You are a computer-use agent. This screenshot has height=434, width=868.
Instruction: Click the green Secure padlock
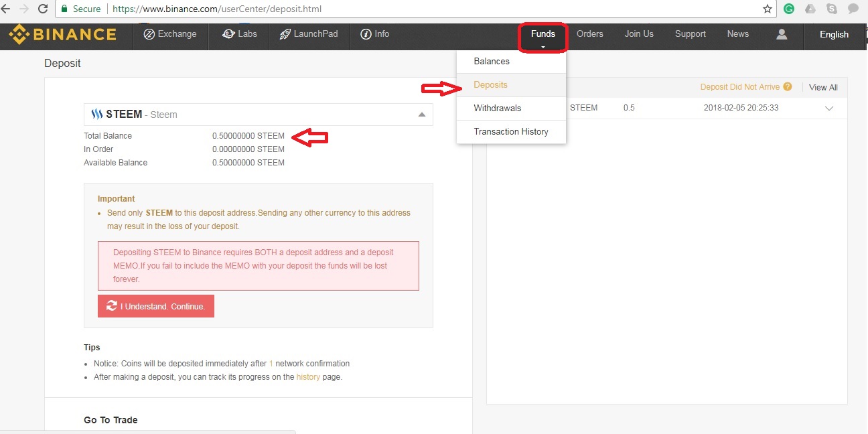click(65, 9)
